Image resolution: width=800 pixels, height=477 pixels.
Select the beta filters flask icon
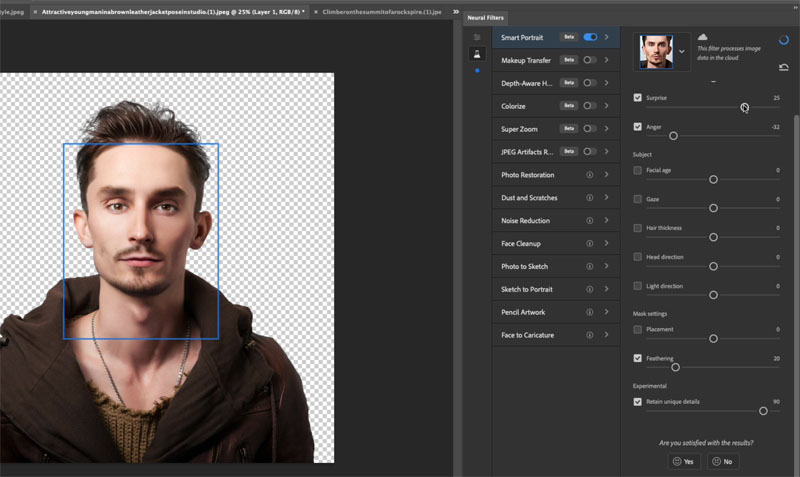[477, 54]
